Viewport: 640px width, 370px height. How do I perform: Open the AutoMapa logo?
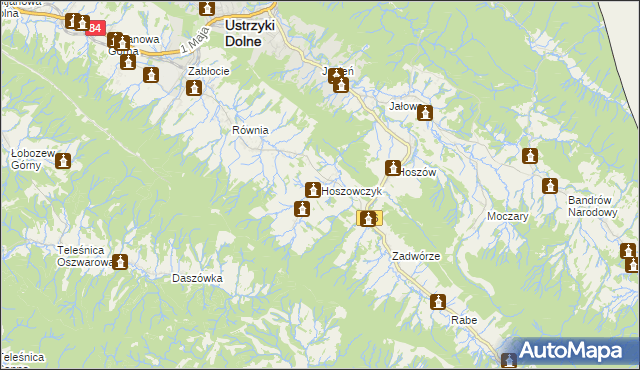point(570,350)
